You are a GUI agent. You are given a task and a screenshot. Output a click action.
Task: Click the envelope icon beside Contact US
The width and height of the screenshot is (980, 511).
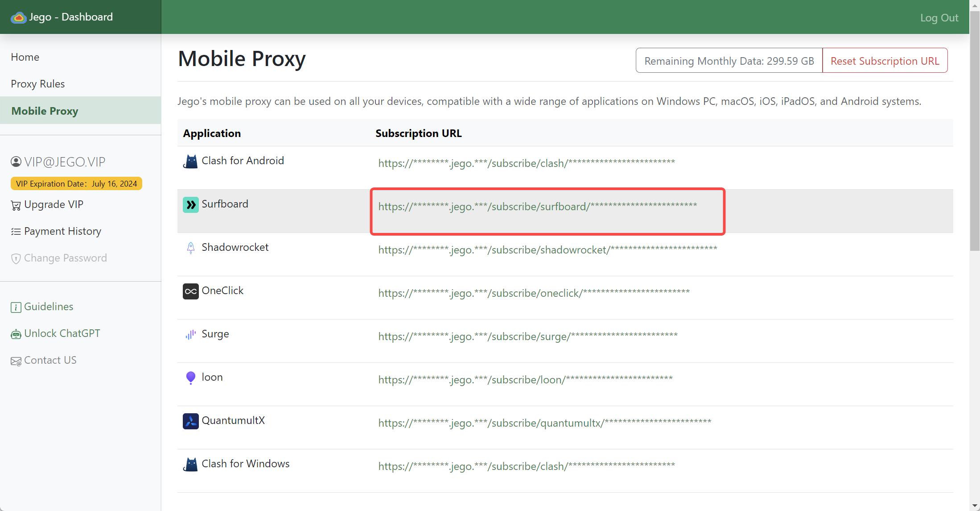(16, 361)
